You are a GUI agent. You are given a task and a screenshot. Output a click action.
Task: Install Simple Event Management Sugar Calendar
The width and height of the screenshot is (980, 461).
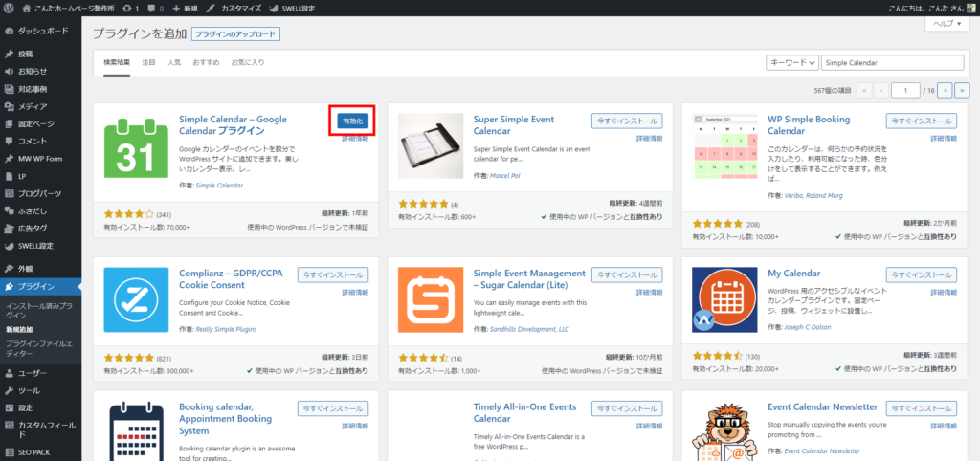pos(627,274)
